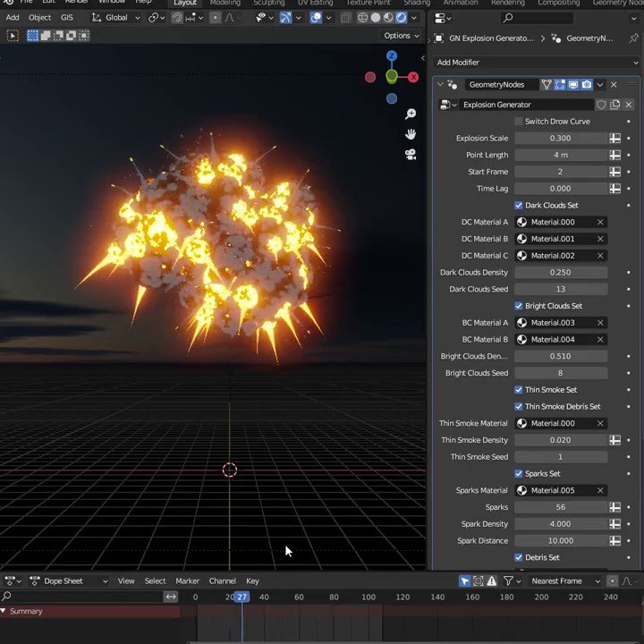Viewport: 644px width, 644px height.
Task: Toggle camera view icon in viewport
Action: tap(411, 155)
